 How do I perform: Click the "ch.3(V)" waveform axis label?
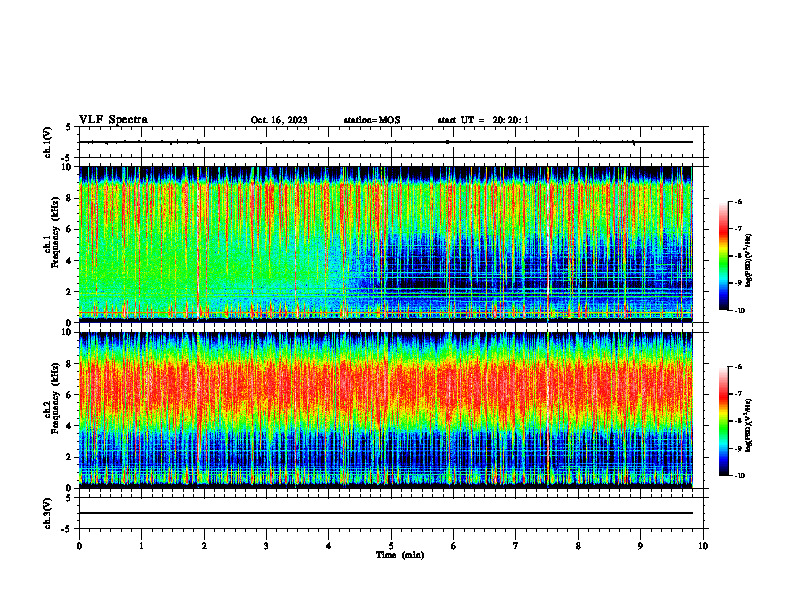48,513
